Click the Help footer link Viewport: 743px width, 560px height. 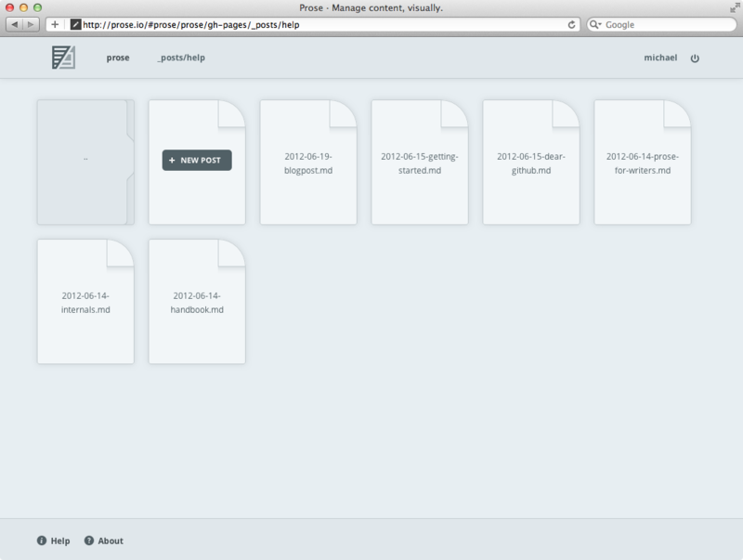point(60,541)
